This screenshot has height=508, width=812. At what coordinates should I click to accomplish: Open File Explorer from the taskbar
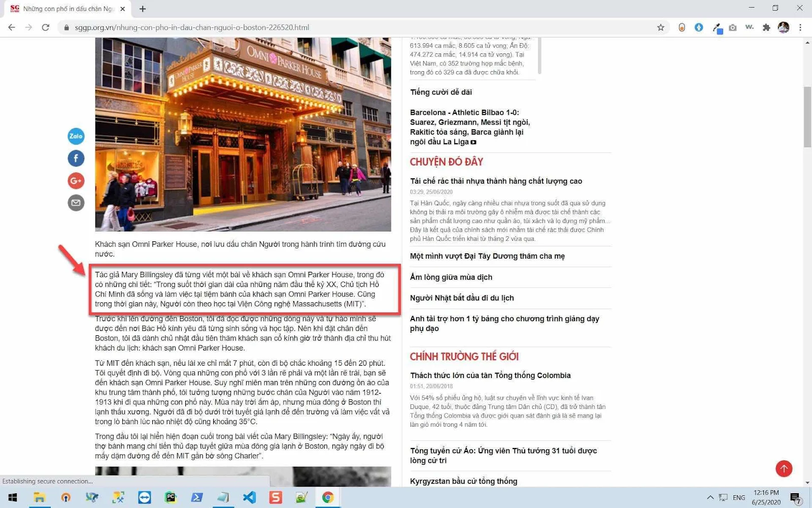[x=39, y=497]
